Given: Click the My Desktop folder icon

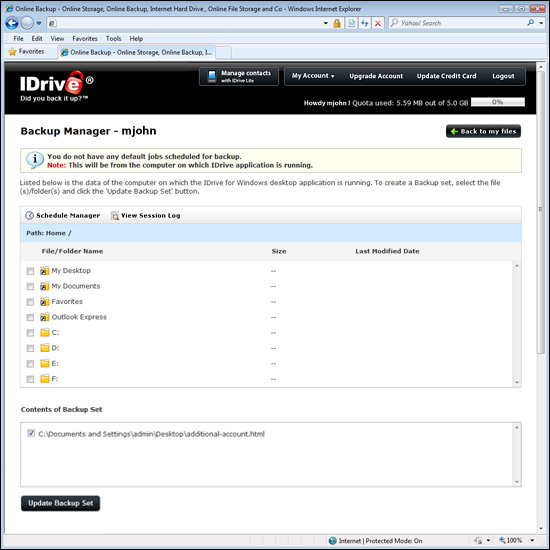Looking at the screenshot, I should pos(45,270).
